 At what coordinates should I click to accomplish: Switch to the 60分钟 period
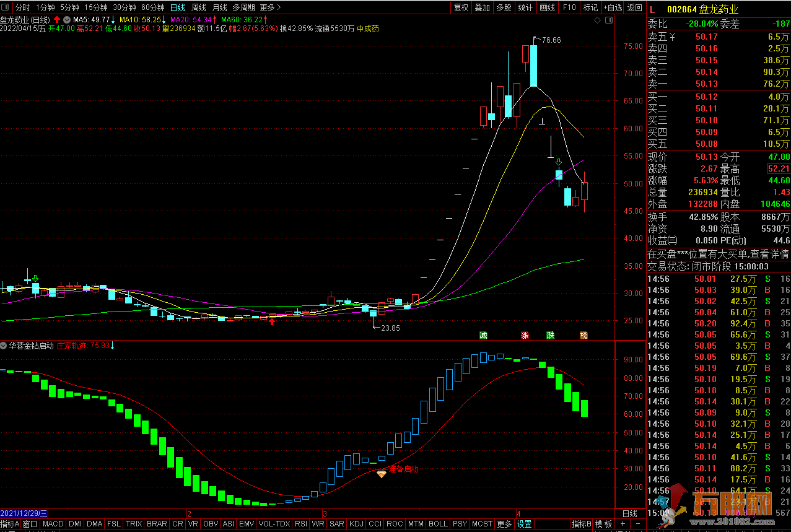pos(153,7)
